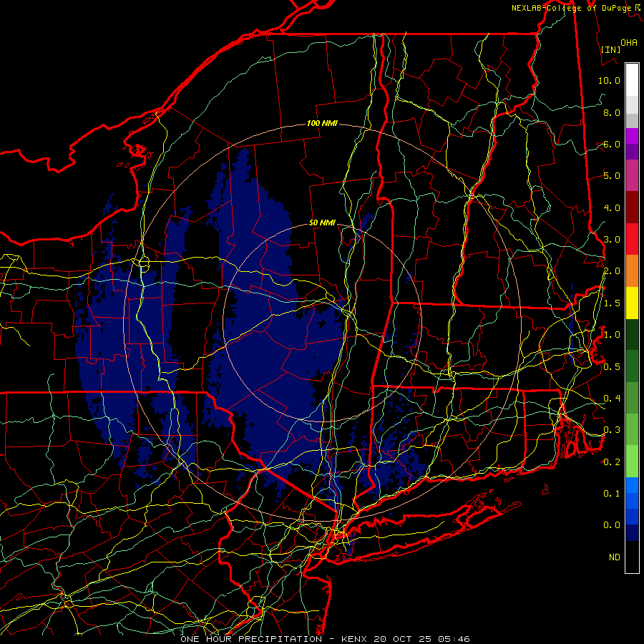The image size is (644, 644).
Task: Click the yellow swatch in the precipitation legend
Action: 632,303
